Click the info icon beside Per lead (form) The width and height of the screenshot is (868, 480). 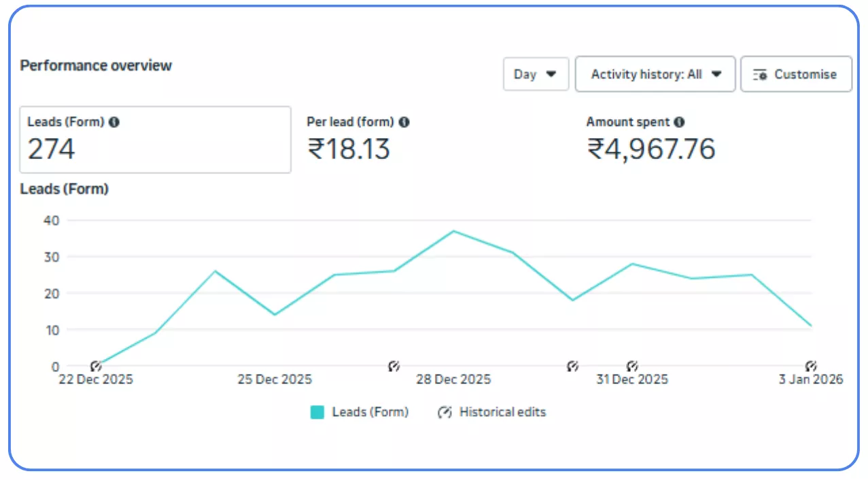tap(404, 122)
